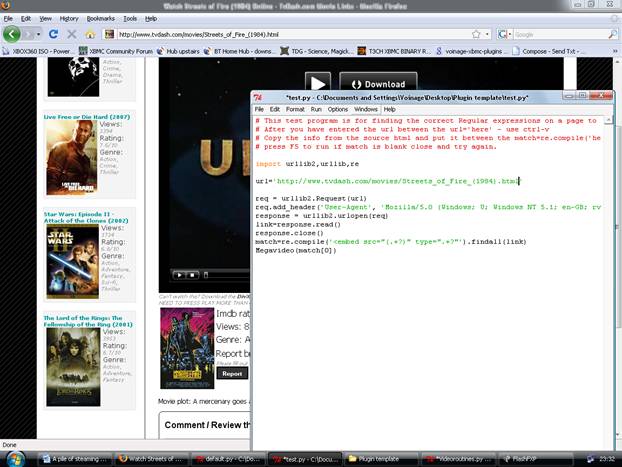Open the BT Home Hub bookmark
The width and height of the screenshot is (622, 467).
pyautogui.click(x=240, y=51)
